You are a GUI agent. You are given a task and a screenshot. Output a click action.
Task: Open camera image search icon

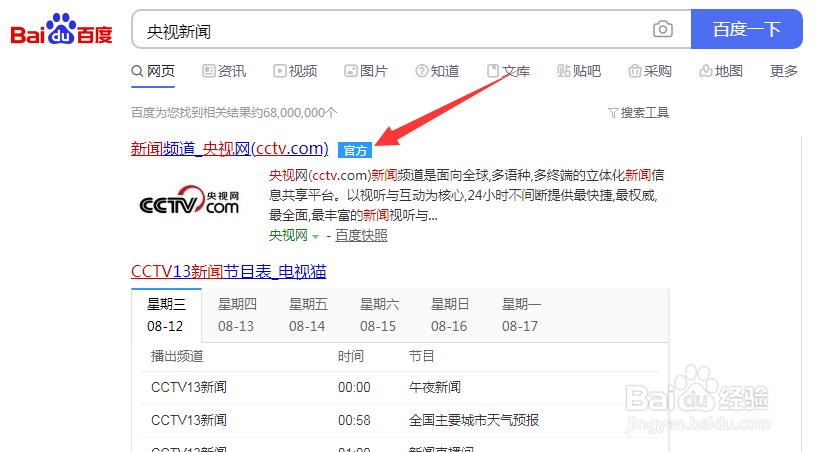(663, 29)
